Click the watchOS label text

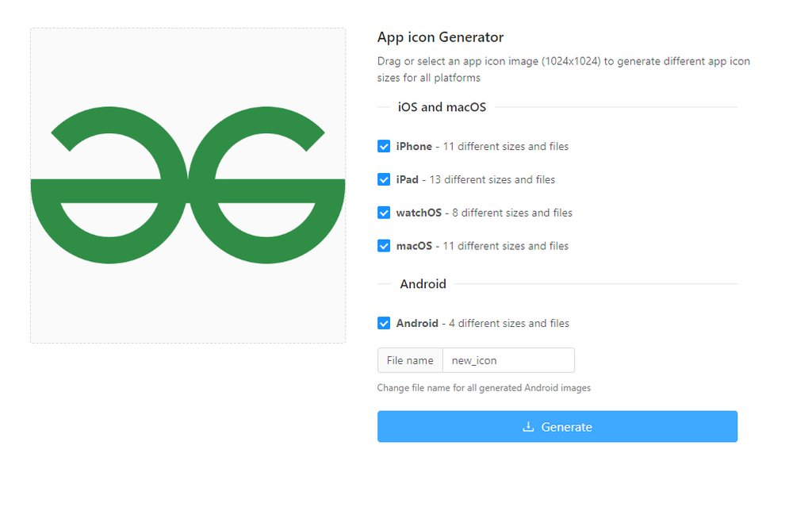click(419, 213)
